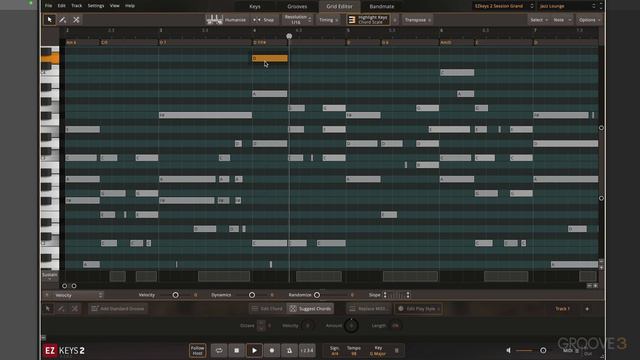Open the Edit menu
The width and height of the screenshot is (640, 360).
[62, 6]
